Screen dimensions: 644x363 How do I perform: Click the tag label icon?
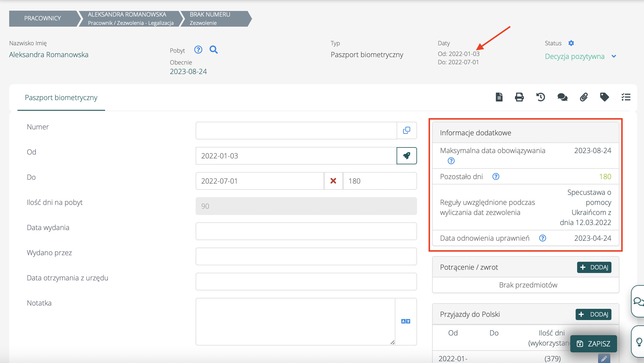coord(604,97)
